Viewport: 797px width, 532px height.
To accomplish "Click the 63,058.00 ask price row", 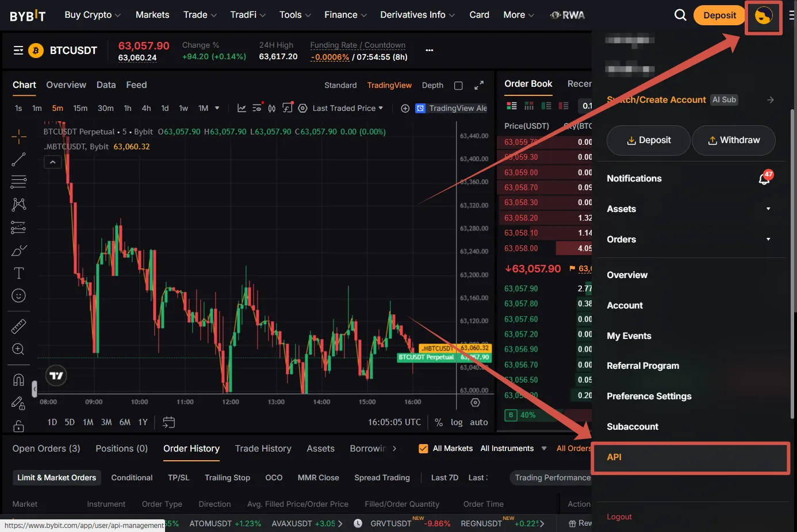I will (545, 249).
